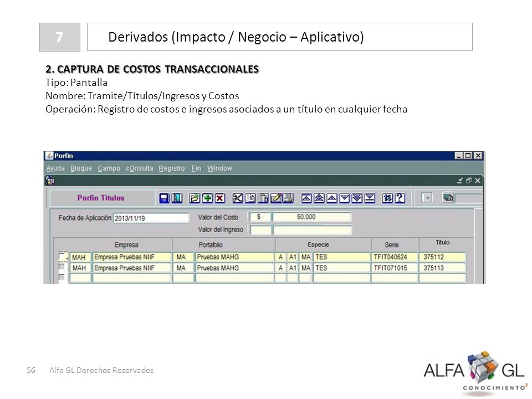Click Pruebas MAHG in second row
This screenshot has width=532, height=399.
(234, 268)
